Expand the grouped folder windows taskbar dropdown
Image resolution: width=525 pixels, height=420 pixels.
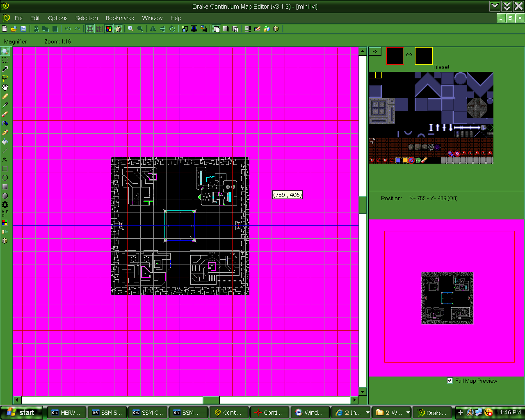408,413
